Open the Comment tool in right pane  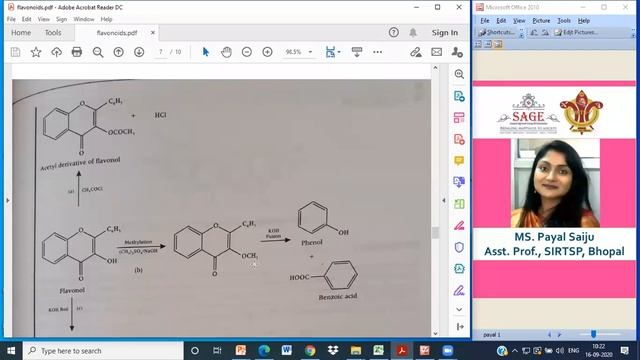[x=459, y=160]
